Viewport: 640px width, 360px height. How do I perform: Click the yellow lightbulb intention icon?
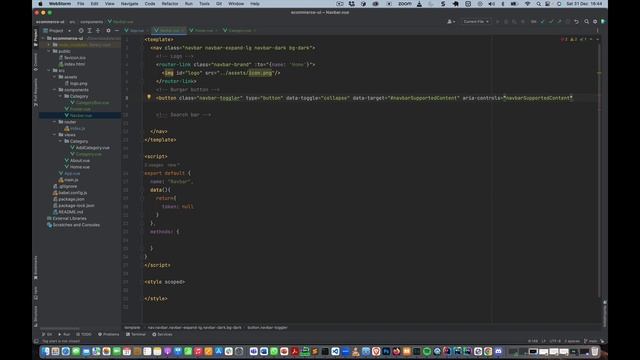tap(149, 97)
